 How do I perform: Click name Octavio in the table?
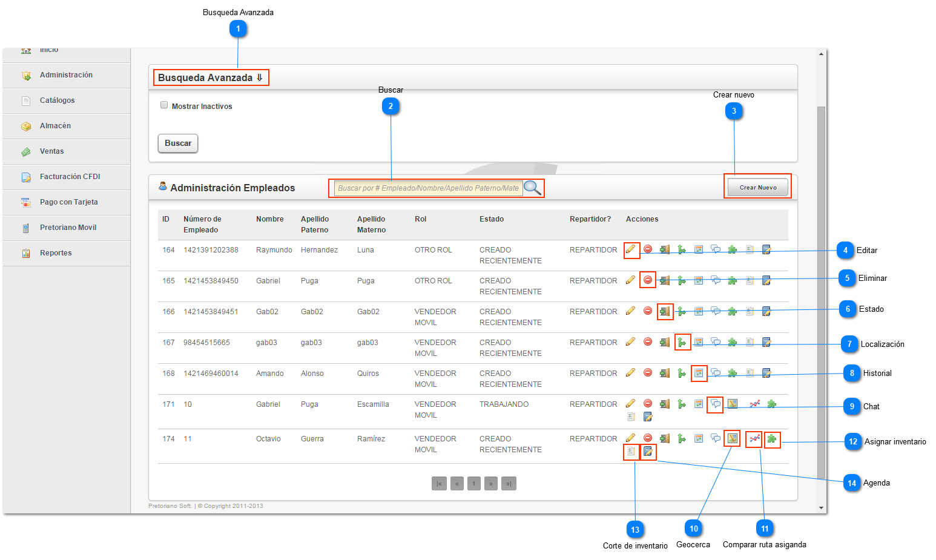[268, 439]
